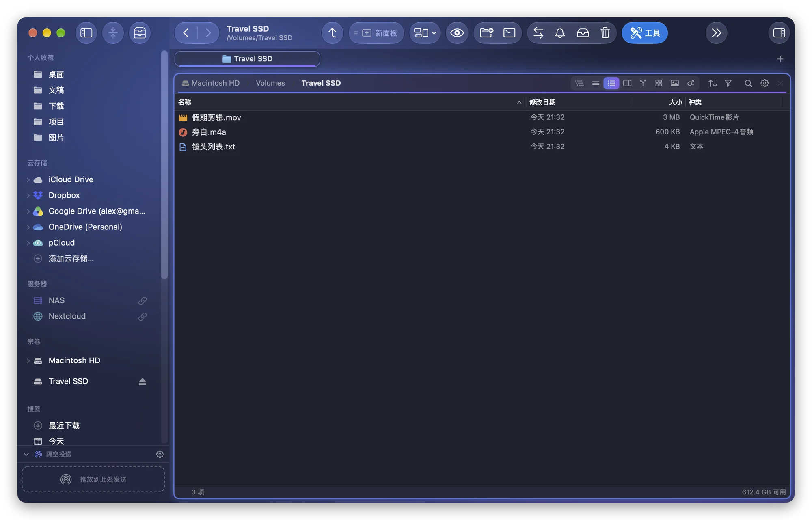Viewport: 812px width, 520px height.
Task: Navigate back with left chevron
Action: tap(186, 33)
